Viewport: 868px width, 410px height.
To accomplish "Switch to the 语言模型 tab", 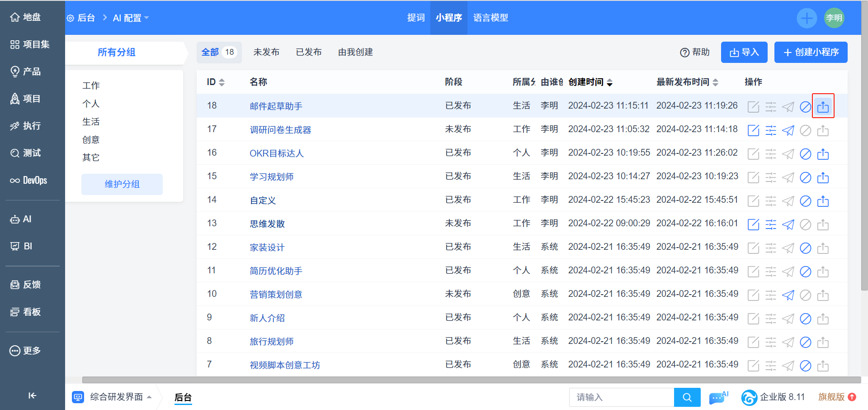I will (491, 18).
